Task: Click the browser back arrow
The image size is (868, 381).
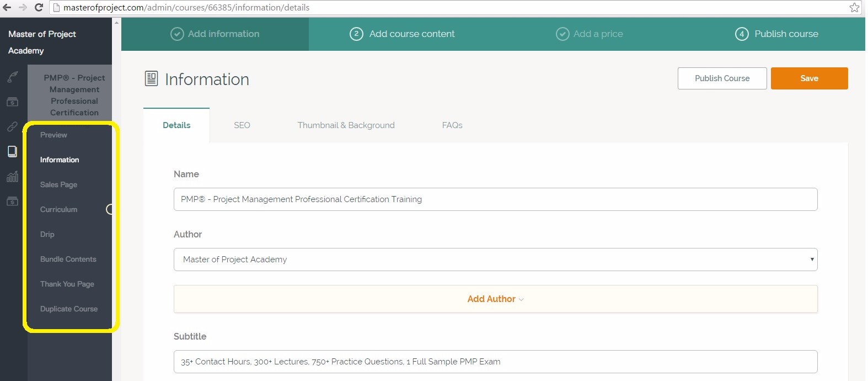Action: click(x=7, y=7)
